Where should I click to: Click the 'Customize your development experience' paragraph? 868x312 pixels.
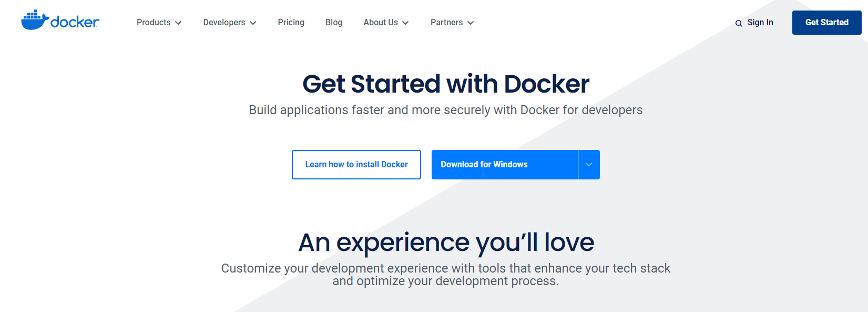[x=446, y=275]
